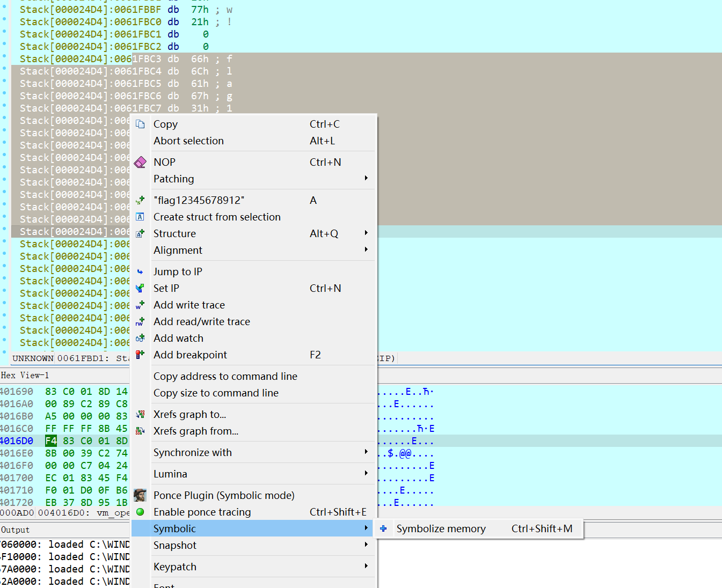Click the Xrefs graph to icon
Image resolution: width=722 pixels, height=588 pixels.
pyautogui.click(x=140, y=414)
